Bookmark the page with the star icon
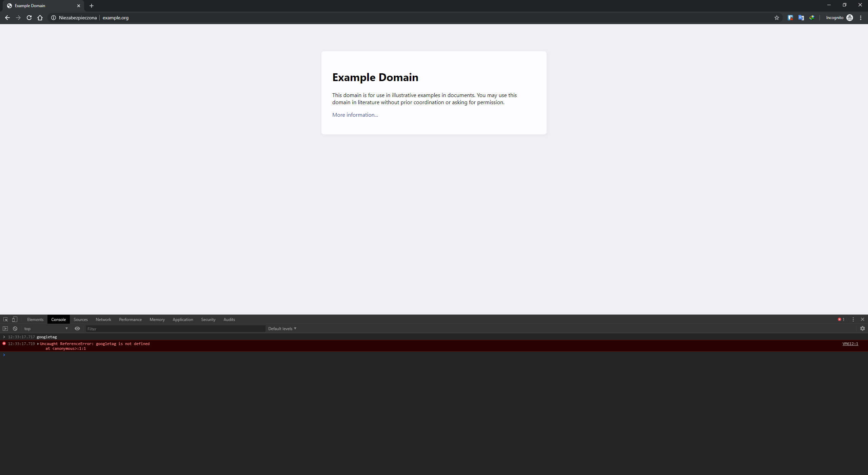The image size is (868, 475). [x=777, y=18]
